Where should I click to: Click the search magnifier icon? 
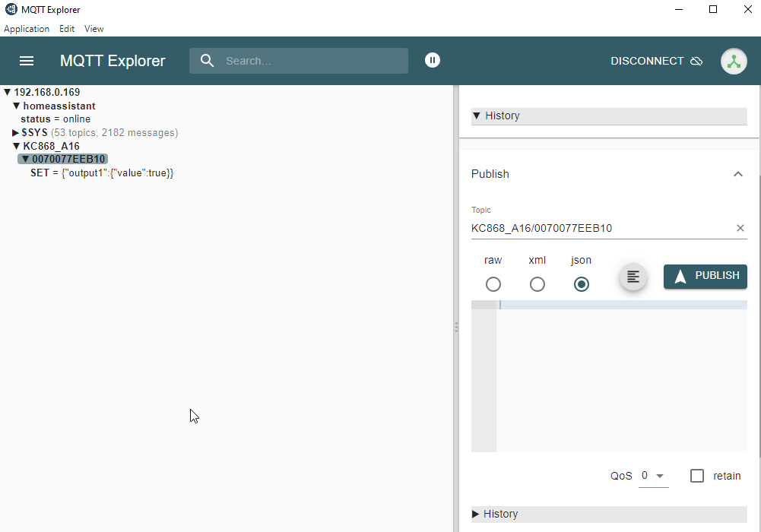pyautogui.click(x=207, y=61)
